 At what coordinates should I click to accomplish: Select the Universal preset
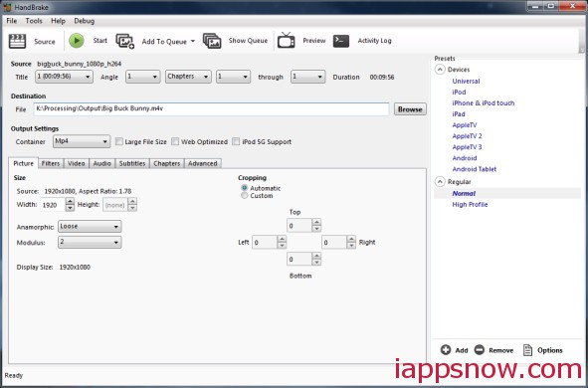coord(466,81)
